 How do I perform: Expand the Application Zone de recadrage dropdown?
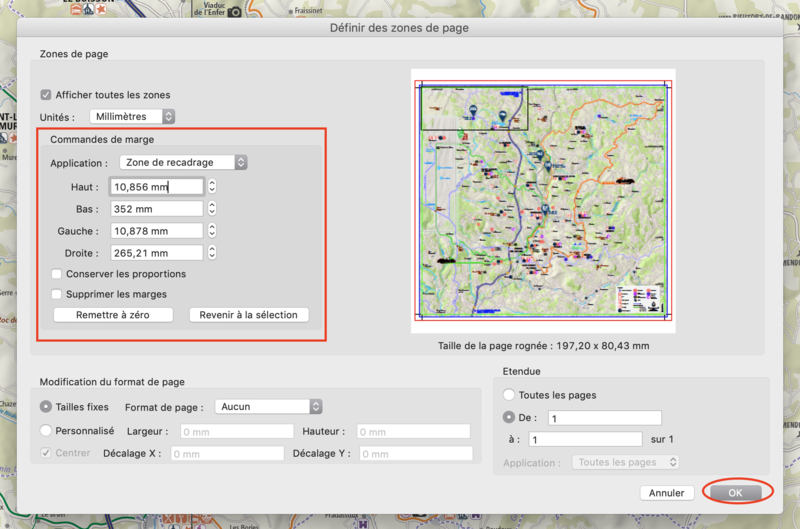tap(183, 162)
